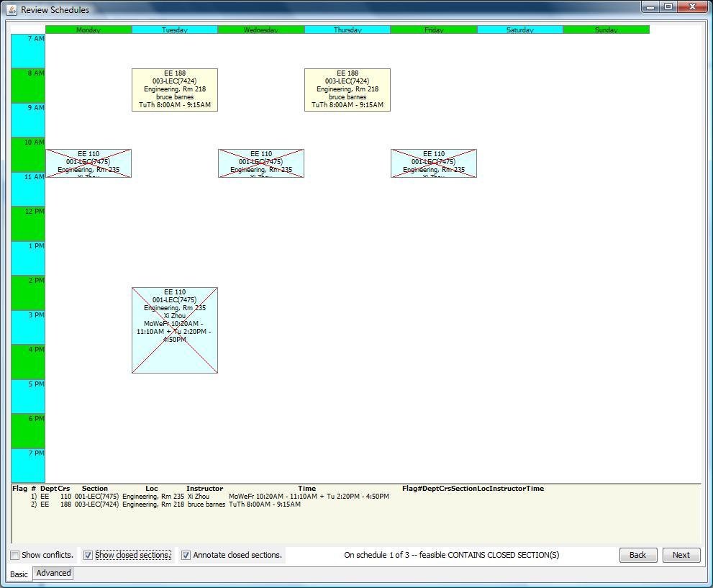Click the Monday column header
713x588 pixels.
click(88, 30)
